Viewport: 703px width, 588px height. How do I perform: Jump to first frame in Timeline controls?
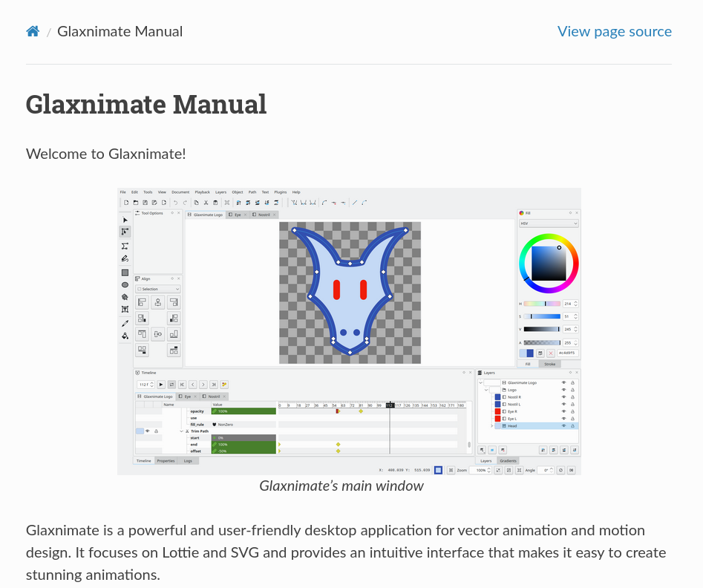(x=183, y=385)
